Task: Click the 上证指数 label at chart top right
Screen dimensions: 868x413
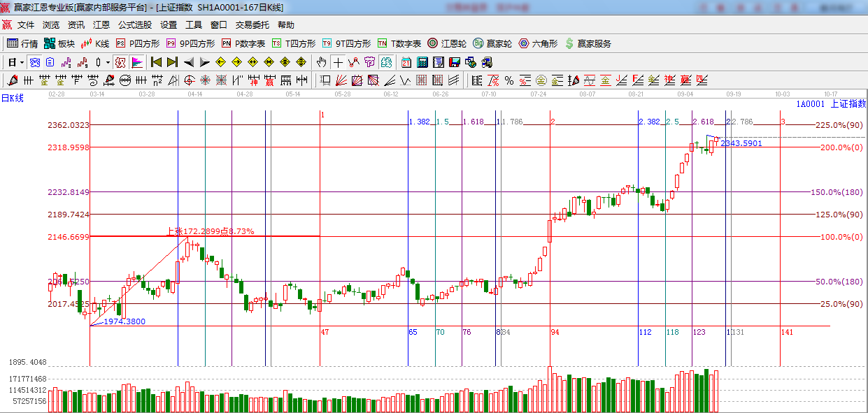Action: pos(848,103)
